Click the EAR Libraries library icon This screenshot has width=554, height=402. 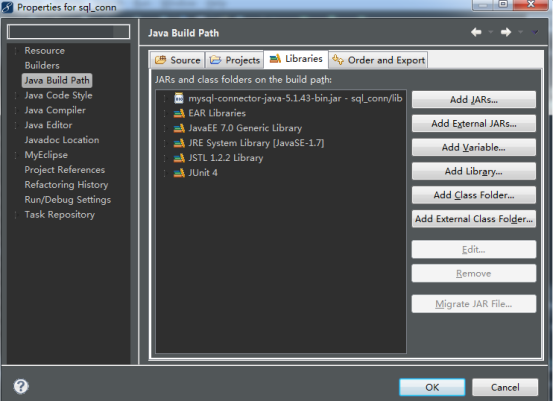coord(179,113)
